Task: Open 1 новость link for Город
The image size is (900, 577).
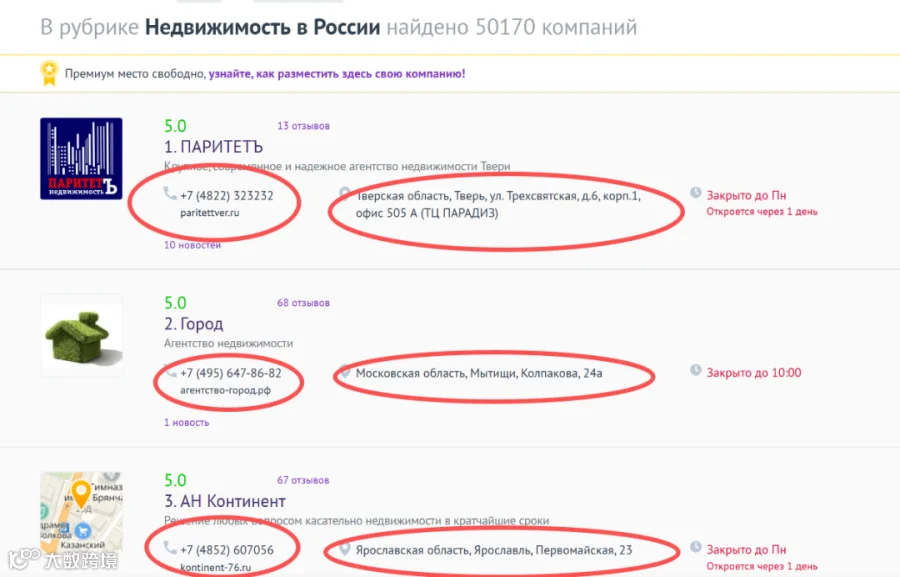Action: click(x=187, y=422)
